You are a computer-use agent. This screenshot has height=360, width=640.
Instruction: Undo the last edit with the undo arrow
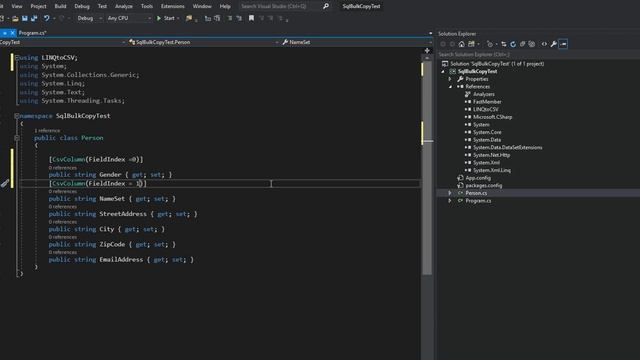point(47,18)
